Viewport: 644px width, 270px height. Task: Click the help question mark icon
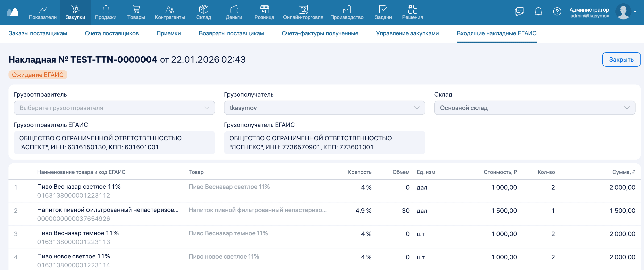point(557,11)
